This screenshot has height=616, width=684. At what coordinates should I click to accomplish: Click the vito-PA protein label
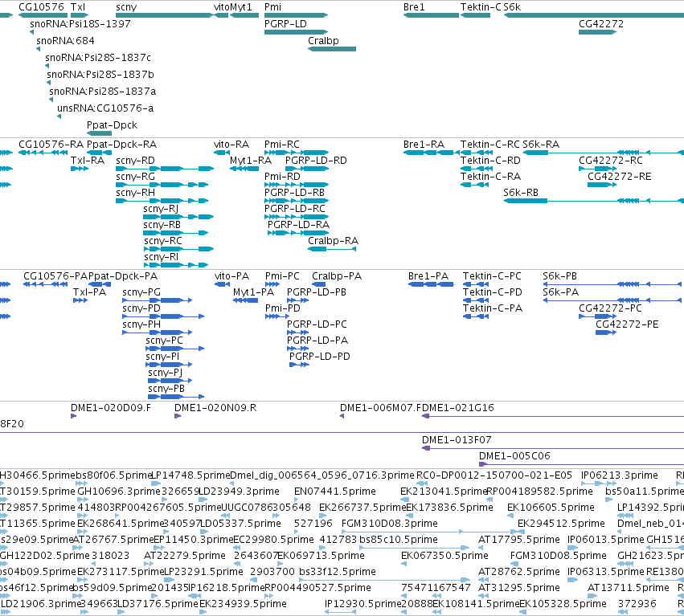coord(231,276)
